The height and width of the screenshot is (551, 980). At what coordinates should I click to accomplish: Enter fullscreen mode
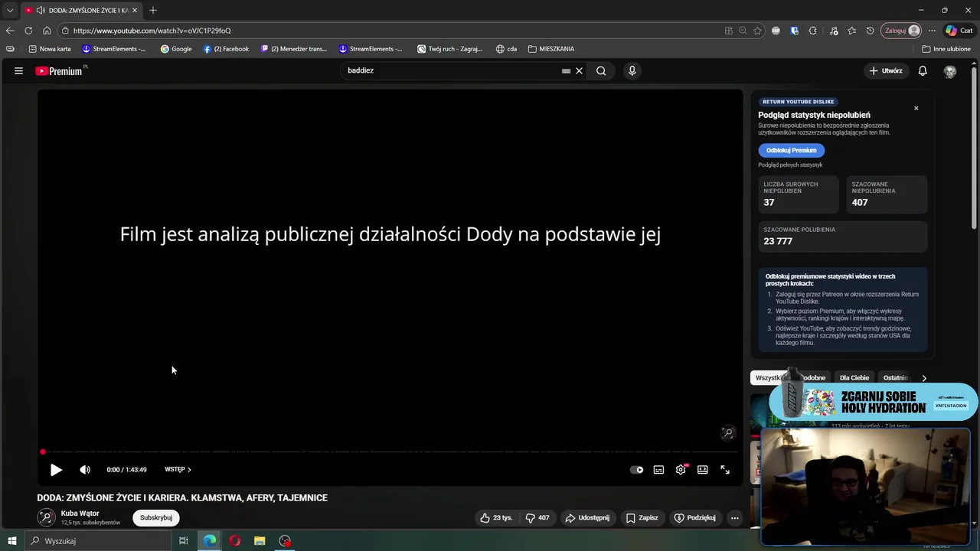tap(725, 470)
